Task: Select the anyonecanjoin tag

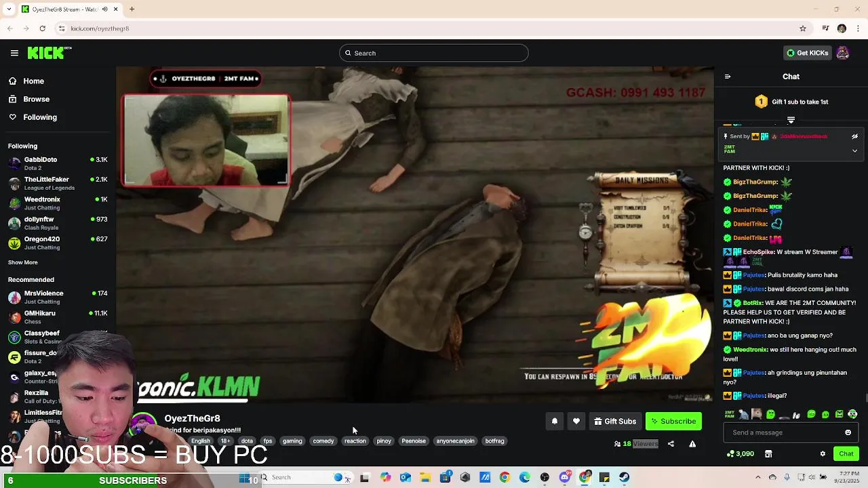Action: click(x=455, y=441)
